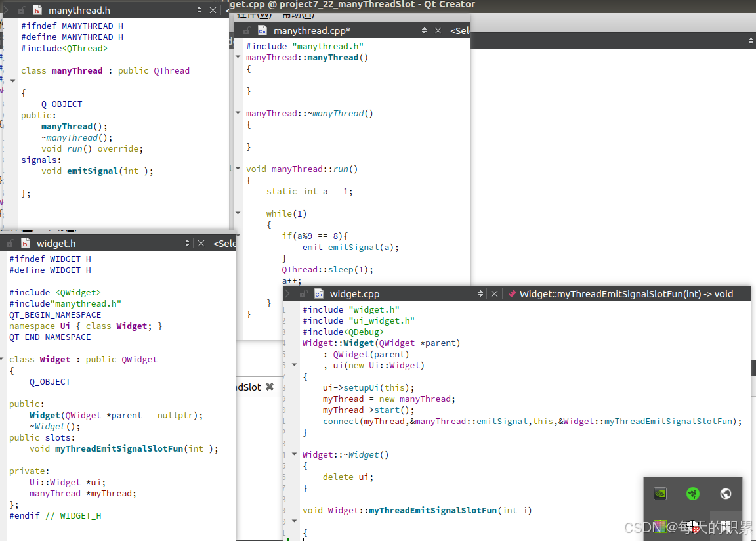Screen dimensions: 756x541
Task: Click the security shield tray icon
Action: point(692,526)
